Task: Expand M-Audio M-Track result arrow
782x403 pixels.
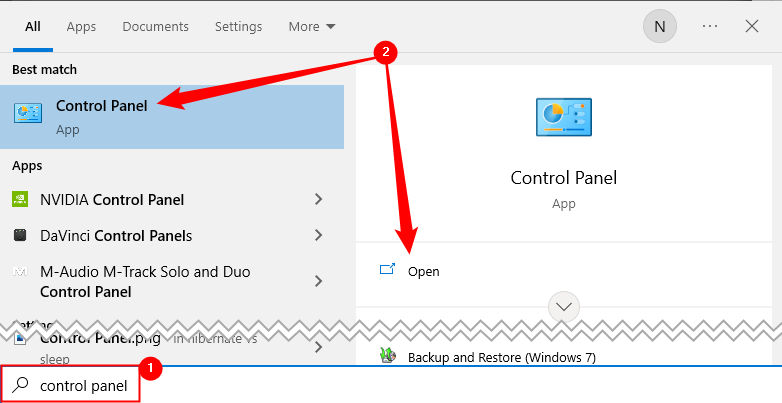Action: click(319, 281)
